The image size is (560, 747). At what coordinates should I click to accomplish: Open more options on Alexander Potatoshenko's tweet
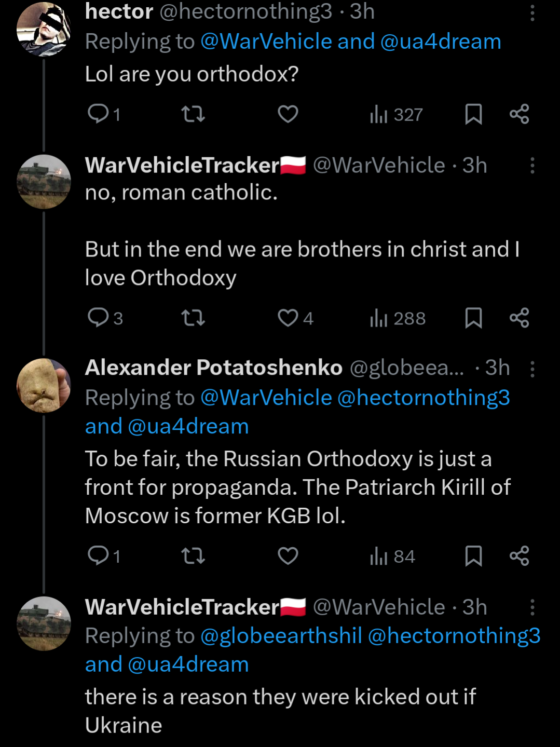[532, 369]
